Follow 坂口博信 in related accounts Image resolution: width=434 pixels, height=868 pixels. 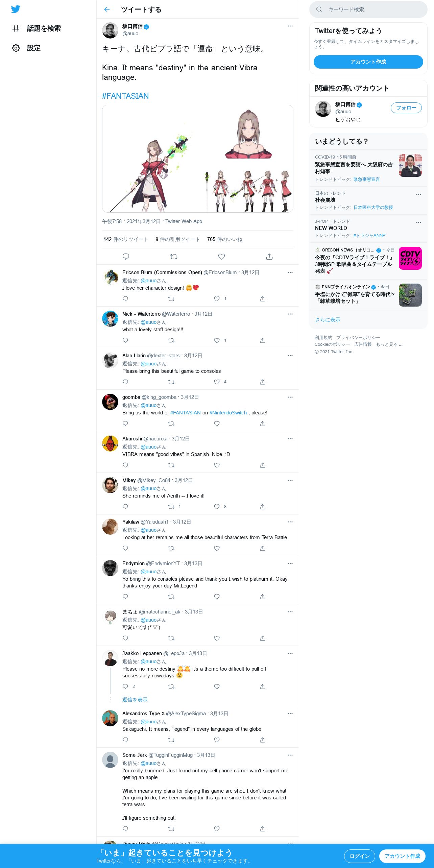406,108
